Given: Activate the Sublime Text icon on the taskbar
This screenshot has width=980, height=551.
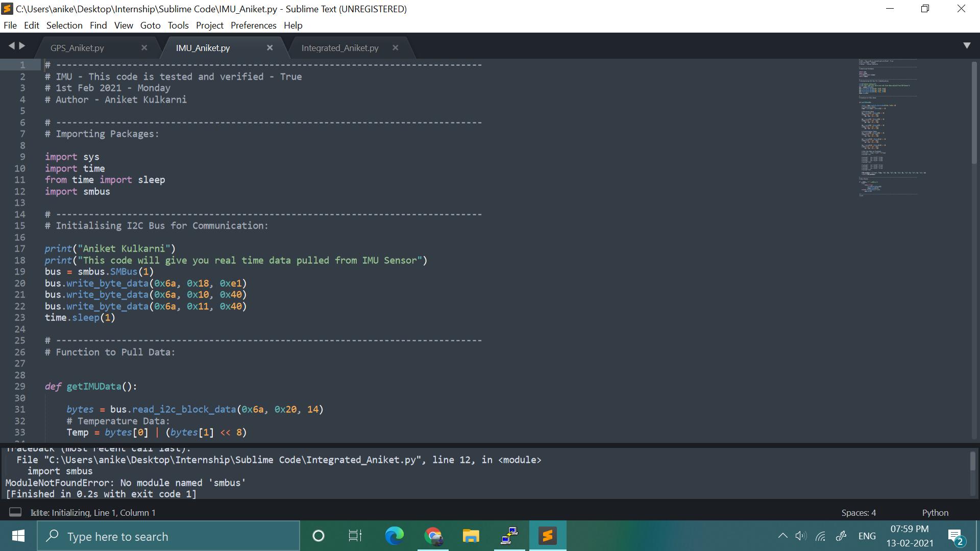Looking at the screenshot, I should (547, 536).
